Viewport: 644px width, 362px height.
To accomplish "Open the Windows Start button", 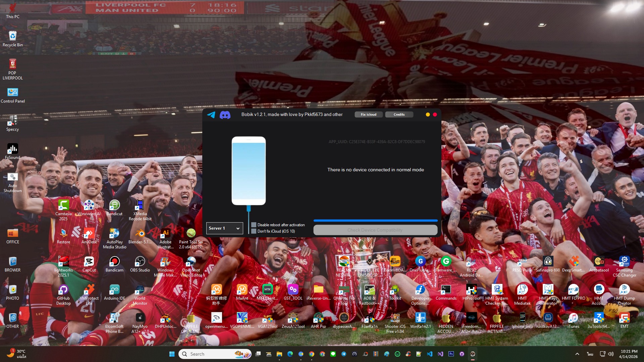I will (172, 354).
